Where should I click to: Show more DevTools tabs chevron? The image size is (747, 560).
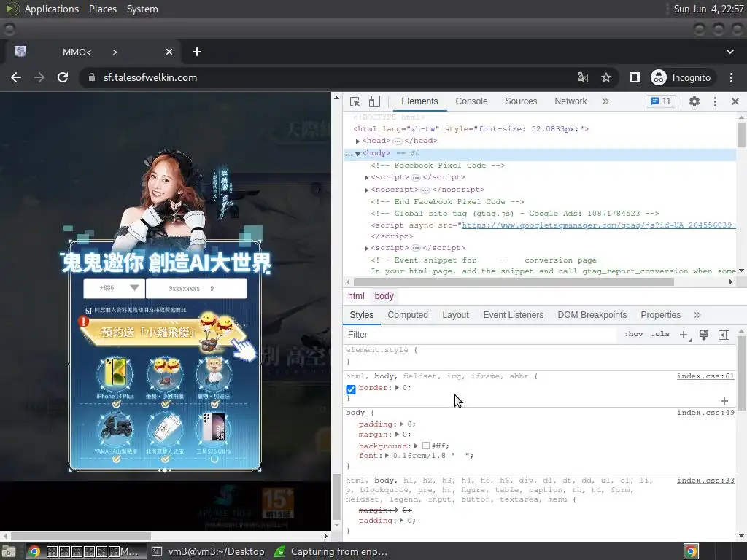(605, 101)
